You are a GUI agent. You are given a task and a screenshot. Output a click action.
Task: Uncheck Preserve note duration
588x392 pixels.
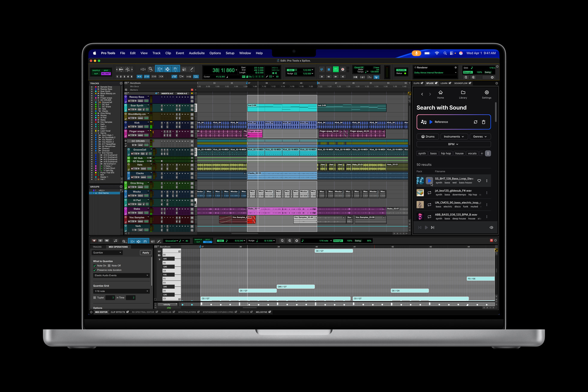(94, 270)
